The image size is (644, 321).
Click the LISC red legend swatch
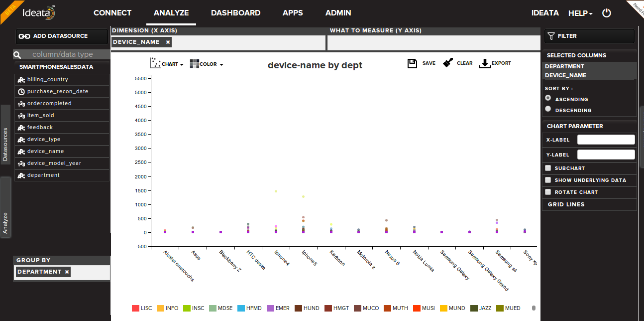click(135, 309)
